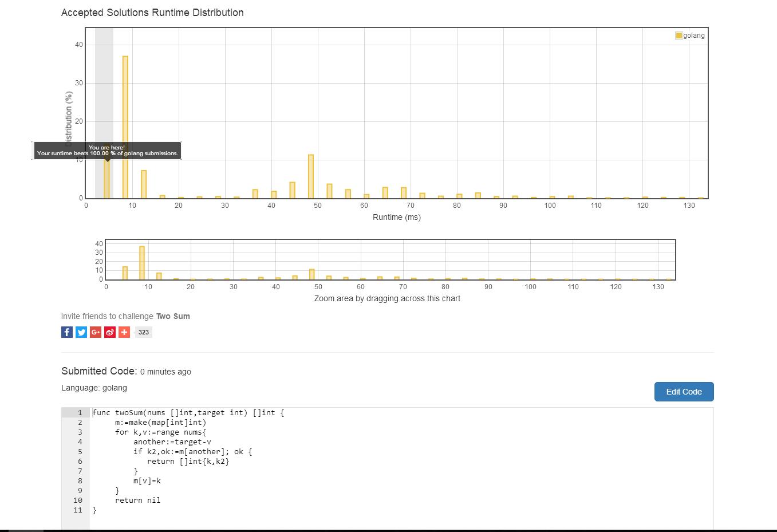
Task: Click the Two Sum problem name
Action: (173, 316)
